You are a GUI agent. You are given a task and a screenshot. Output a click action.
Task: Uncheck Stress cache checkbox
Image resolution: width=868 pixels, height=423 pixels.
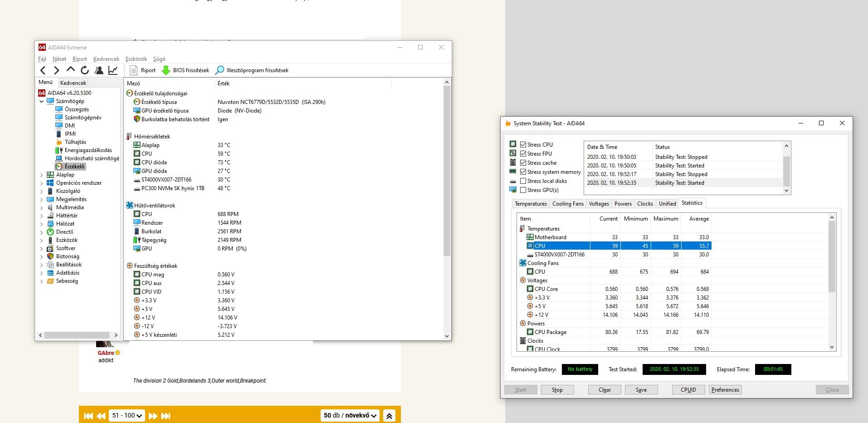523,163
